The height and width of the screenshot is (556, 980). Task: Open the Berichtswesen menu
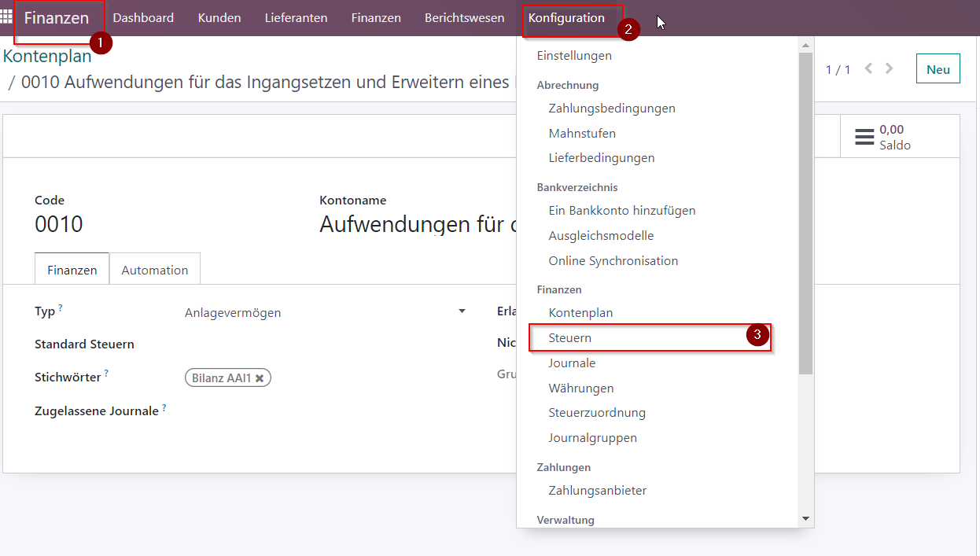point(464,17)
